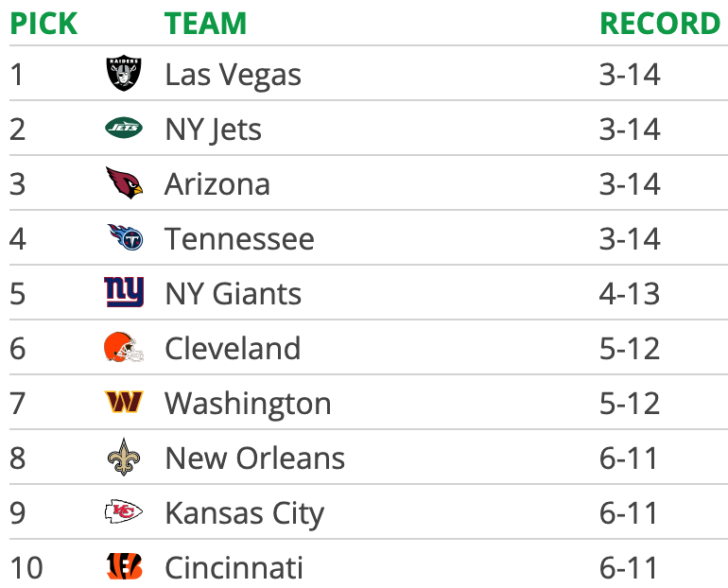Click the NY Jets logo

[124, 129]
